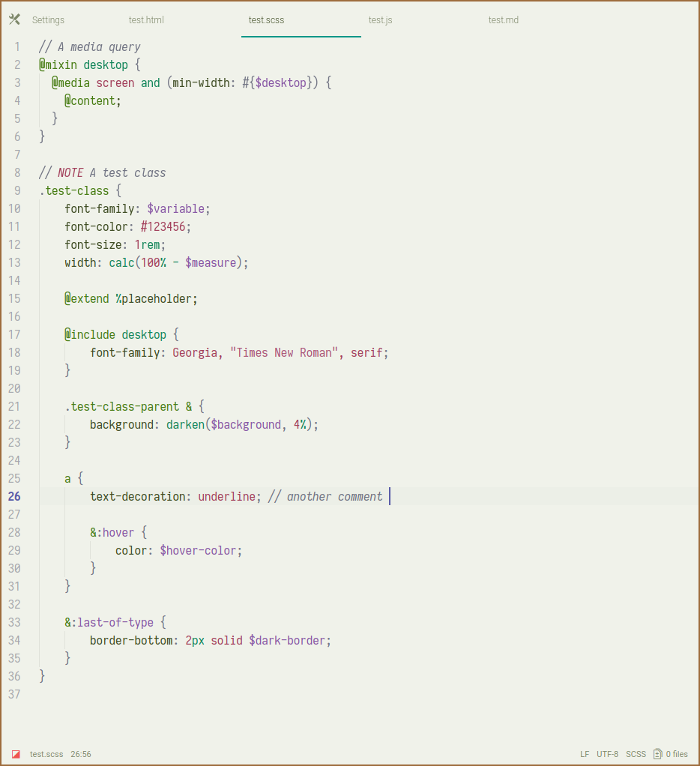Click the '$dark-border' variable

pyautogui.click(x=287, y=640)
